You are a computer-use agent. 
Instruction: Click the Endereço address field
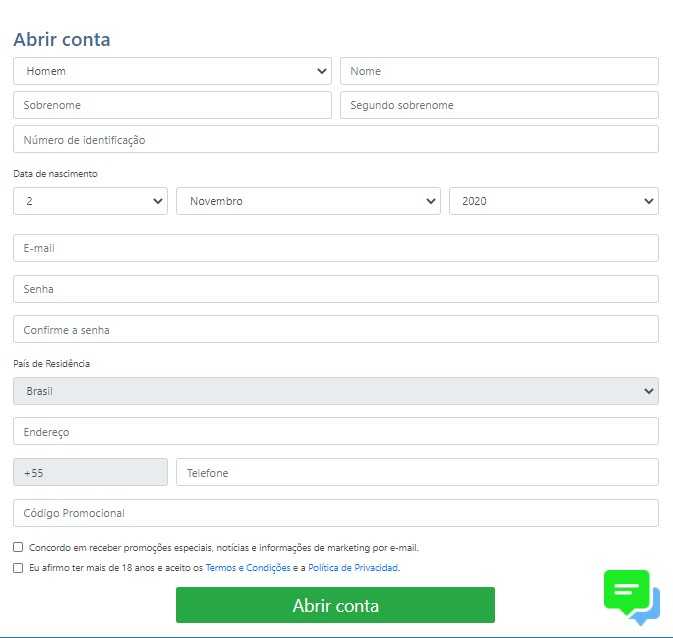click(336, 431)
